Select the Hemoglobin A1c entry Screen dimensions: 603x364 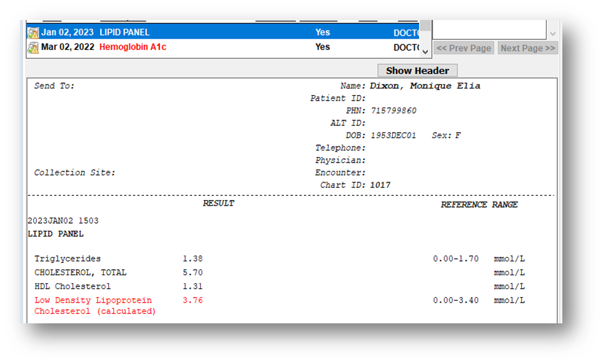133,47
